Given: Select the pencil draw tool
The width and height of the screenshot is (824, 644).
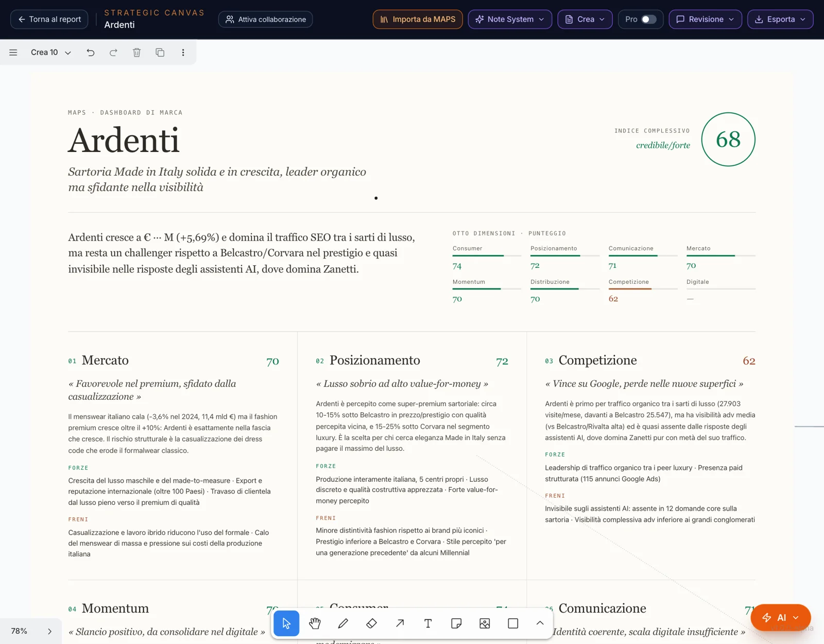Looking at the screenshot, I should [x=343, y=623].
